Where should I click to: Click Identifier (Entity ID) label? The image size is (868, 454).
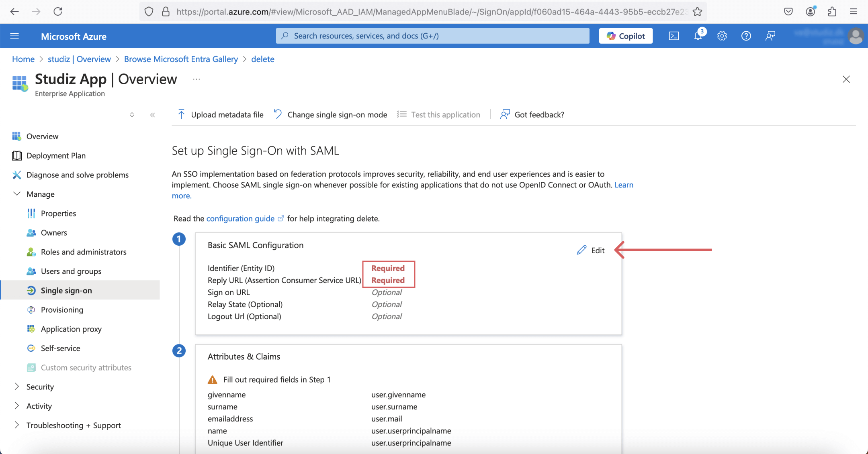pos(241,268)
